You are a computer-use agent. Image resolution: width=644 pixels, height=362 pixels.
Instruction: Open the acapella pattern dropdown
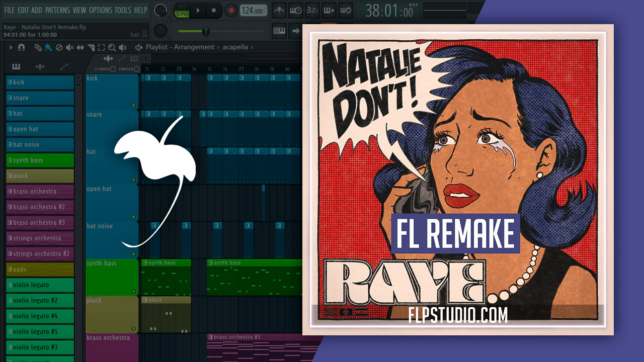tap(235, 47)
